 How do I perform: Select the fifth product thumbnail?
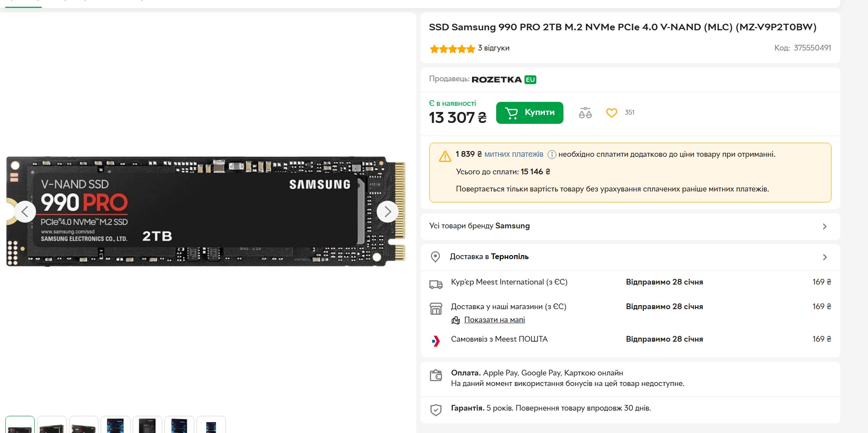[147, 425]
